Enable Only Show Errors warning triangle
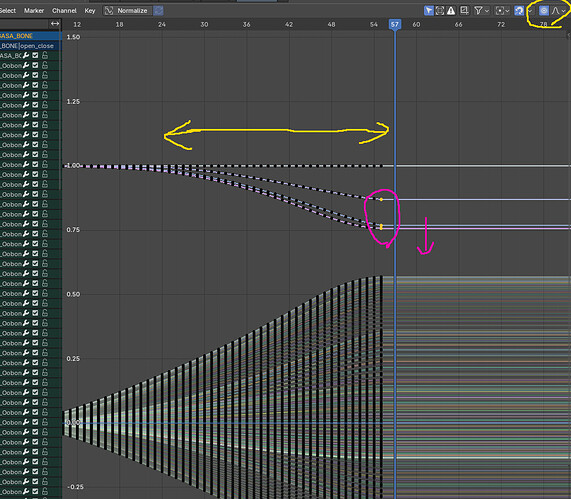The width and height of the screenshot is (571, 499). tap(451, 11)
